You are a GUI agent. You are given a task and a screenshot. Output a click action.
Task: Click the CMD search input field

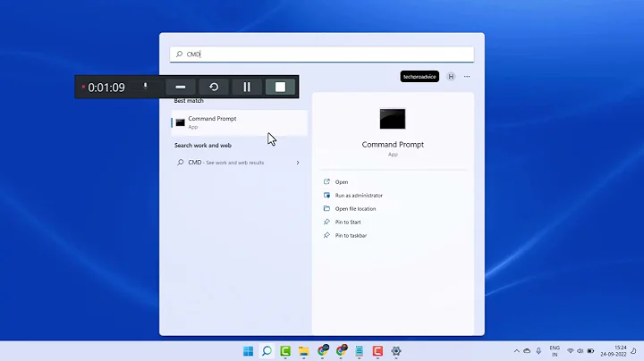[322, 55]
